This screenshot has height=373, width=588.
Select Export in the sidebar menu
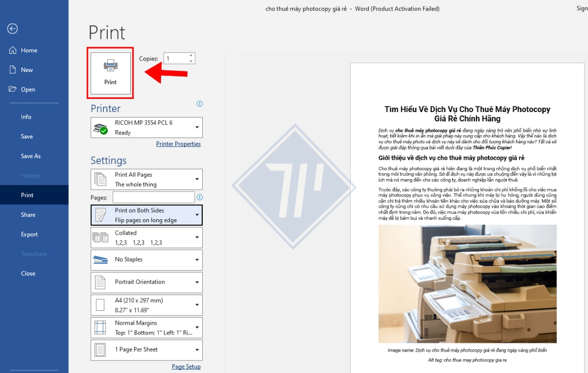pos(29,235)
